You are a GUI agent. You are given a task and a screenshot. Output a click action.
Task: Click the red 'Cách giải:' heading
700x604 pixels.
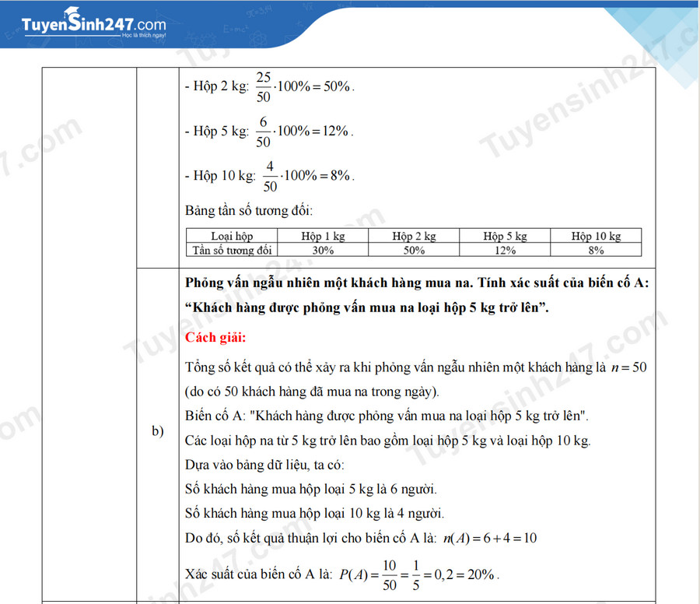[215, 337]
